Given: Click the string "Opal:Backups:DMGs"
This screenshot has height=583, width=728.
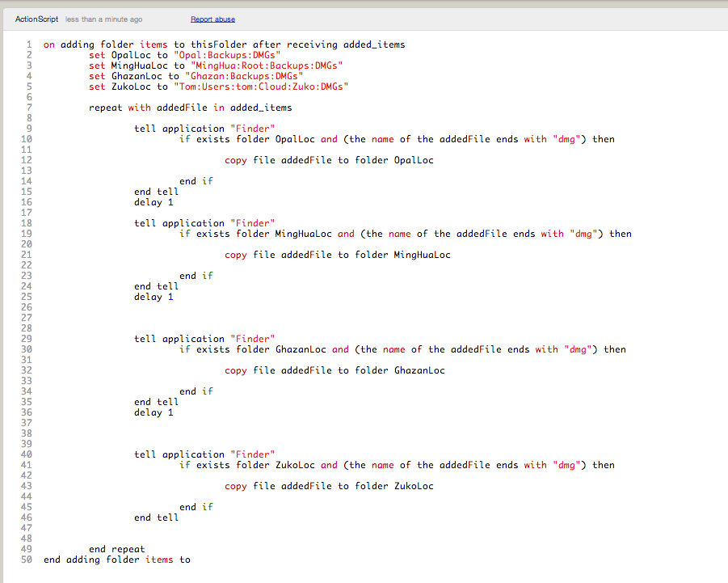Looking at the screenshot, I should click(x=227, y=55).
